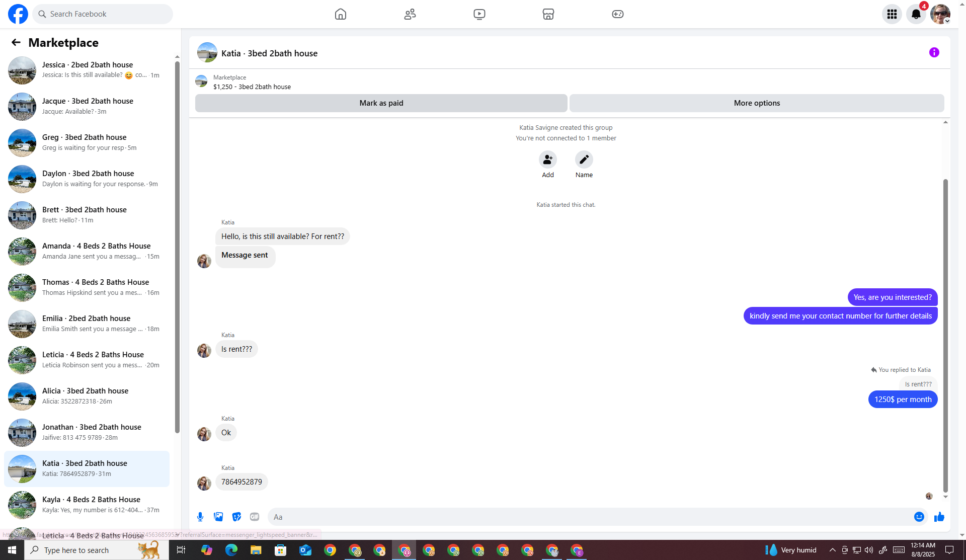Click Mark as paid button
Screen dimensions: 966x560
point(381,103)
